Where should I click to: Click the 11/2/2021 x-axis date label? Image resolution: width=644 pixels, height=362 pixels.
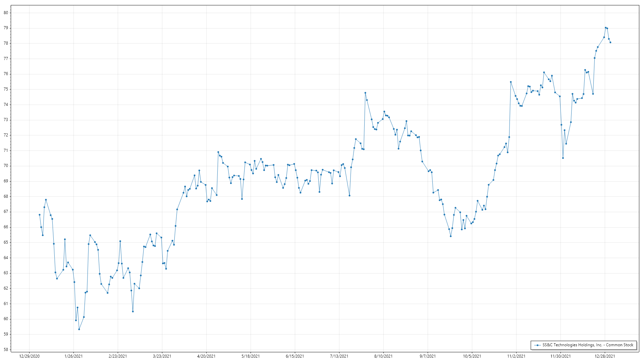516,356
